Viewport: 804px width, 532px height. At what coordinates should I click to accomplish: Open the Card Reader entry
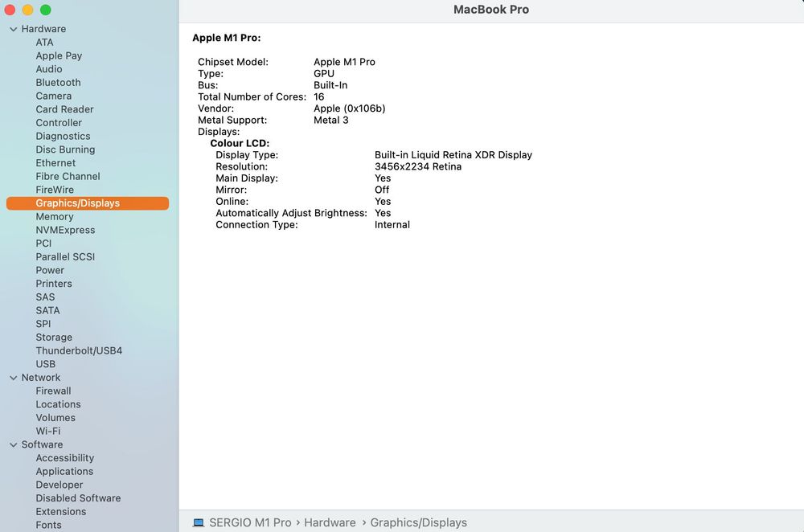coord(64,109)
